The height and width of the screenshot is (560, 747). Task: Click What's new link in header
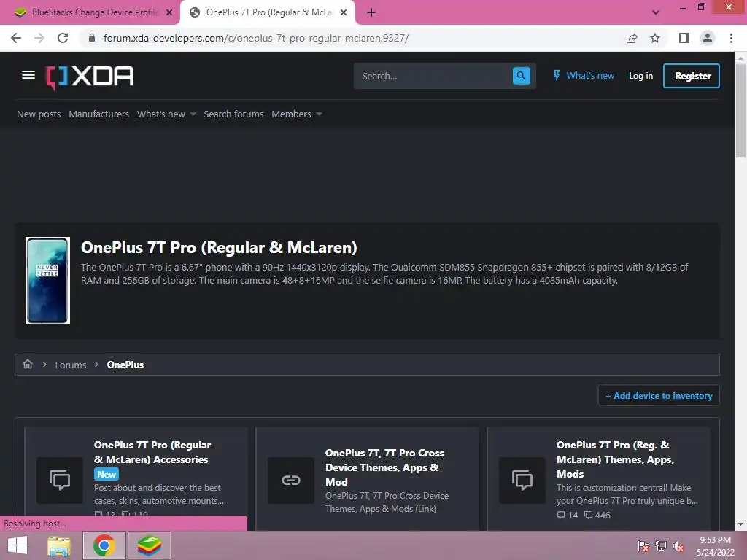click(590, 75)
